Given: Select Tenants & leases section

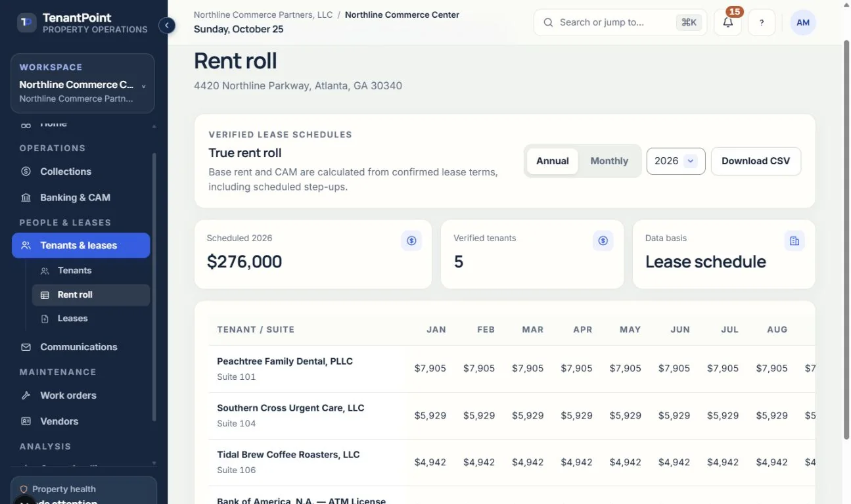Looking at the screenshot, I should tap(81, 246).
